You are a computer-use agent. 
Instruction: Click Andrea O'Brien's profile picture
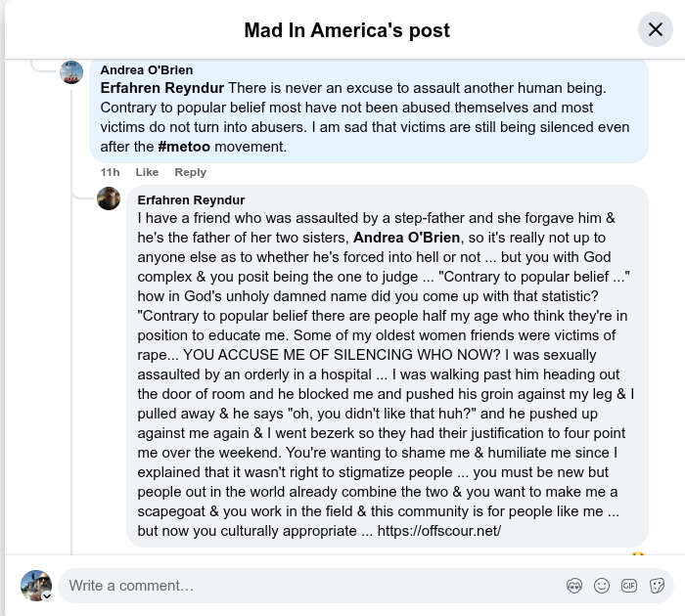point(71,72)
